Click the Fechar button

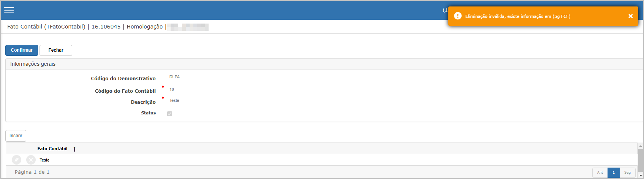[56, 50]
